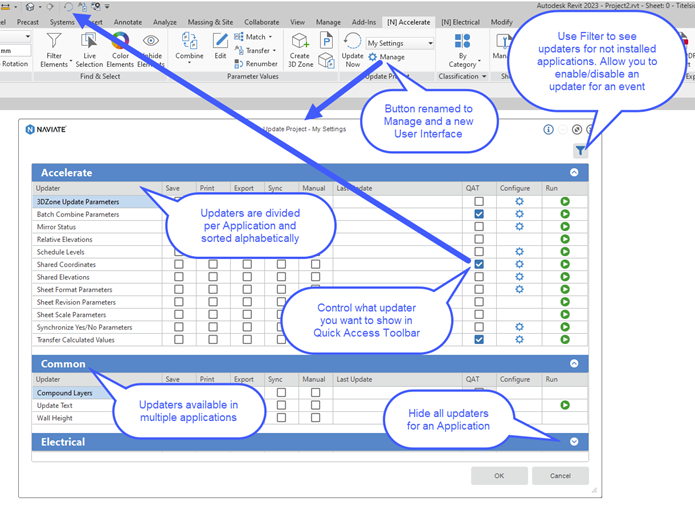Check Save for Shared Coordinates
The image size is (695, 506).
point(179,264)
